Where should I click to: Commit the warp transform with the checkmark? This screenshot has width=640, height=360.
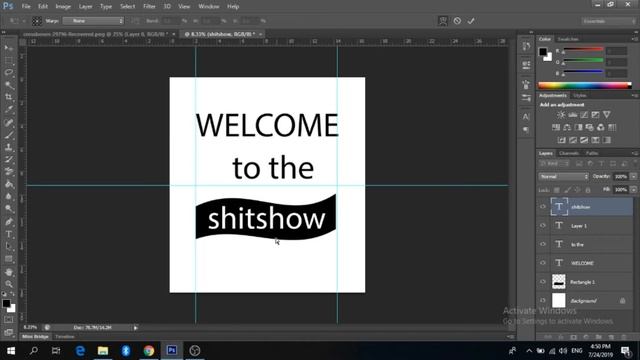(x=471, y=21)
